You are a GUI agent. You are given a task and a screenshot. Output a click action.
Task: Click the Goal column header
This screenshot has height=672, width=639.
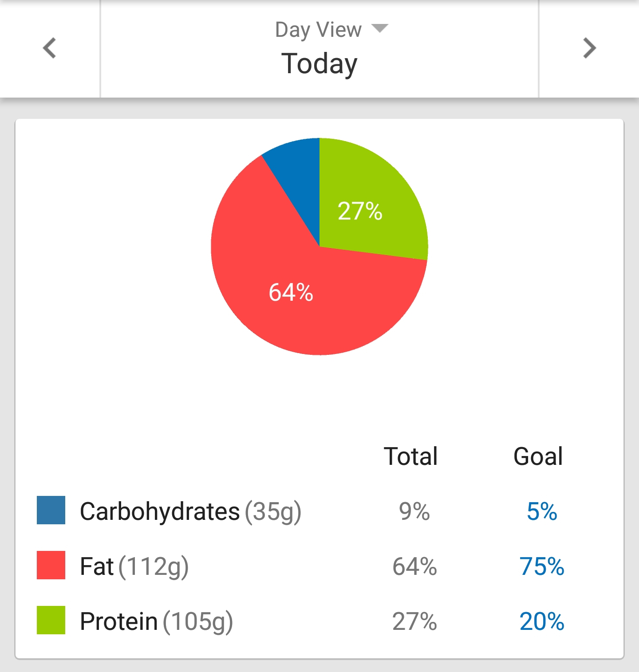[x=538, y=456]
